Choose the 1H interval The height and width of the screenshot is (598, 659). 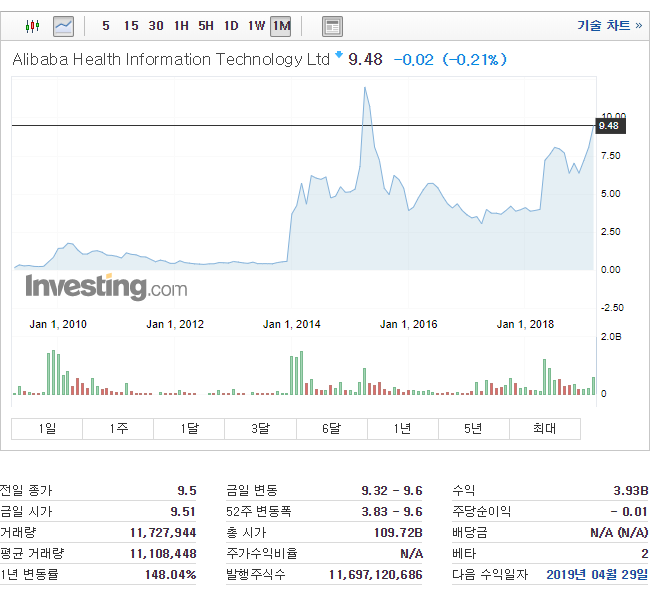181,26
